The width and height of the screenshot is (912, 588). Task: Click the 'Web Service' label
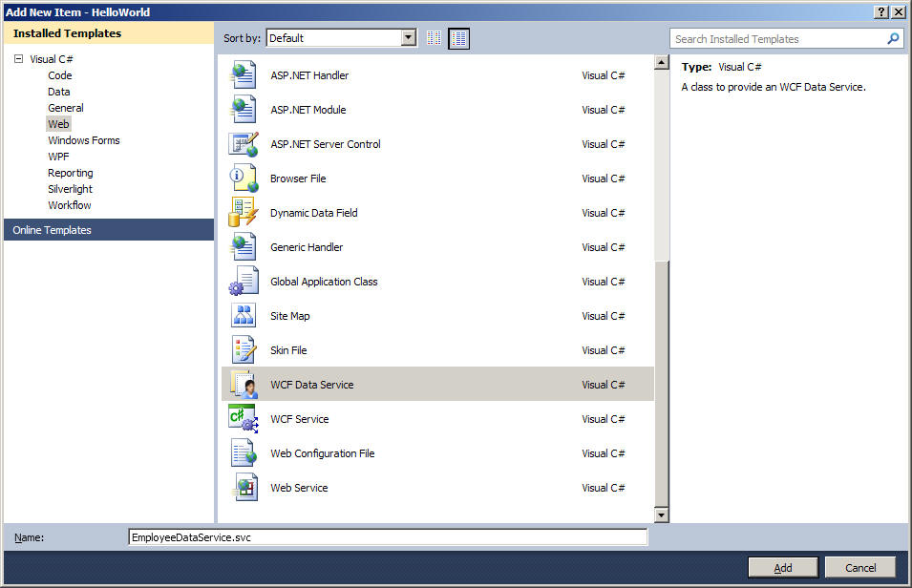[299, 487]
